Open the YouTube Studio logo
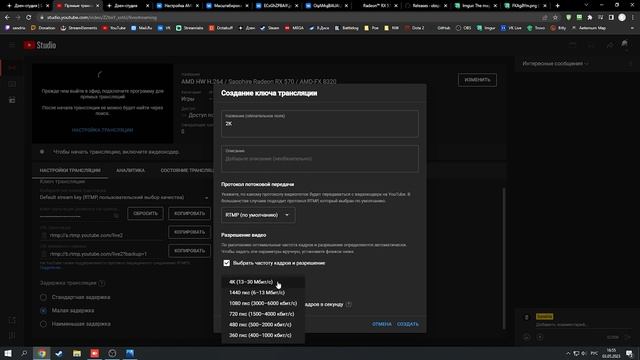The height and width of the screenshot is (360, 640). 40,45
